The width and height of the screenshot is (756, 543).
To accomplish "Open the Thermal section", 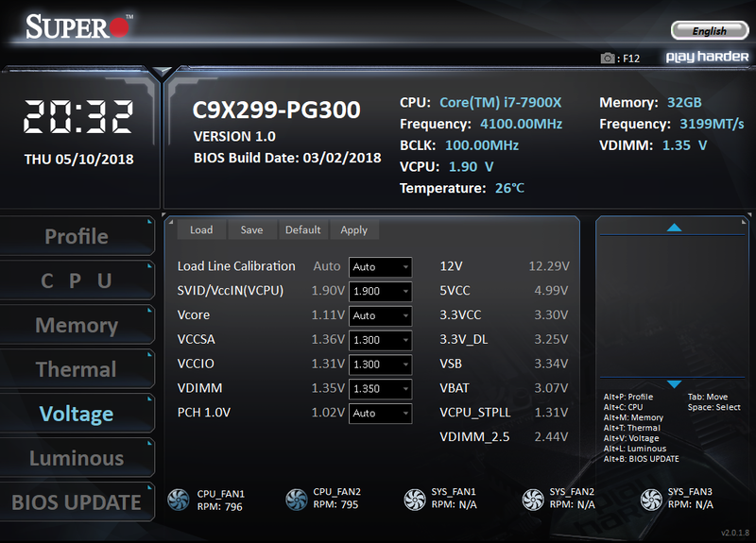I will 77,369.
